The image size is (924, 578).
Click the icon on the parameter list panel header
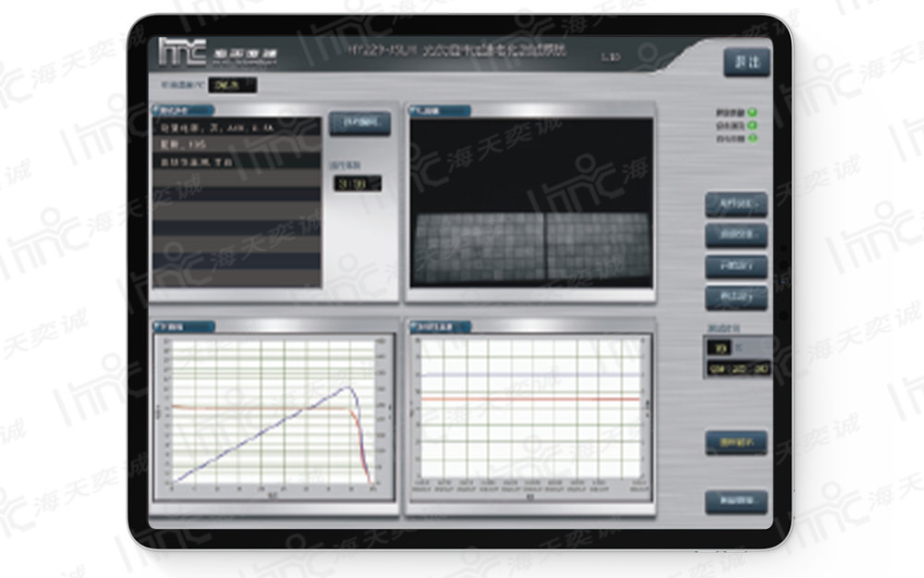pos(158,111)
